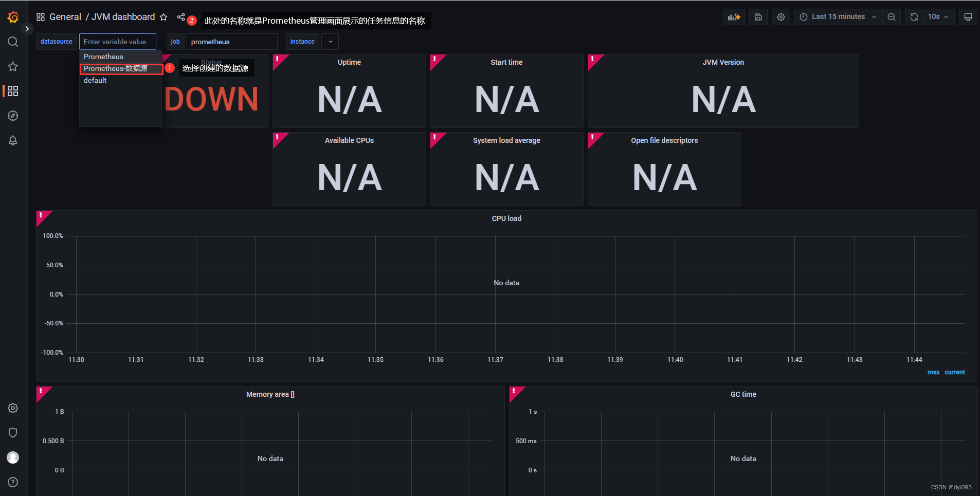Open dashboard settings gear in top bar
Viewport: 980px width, 496px height.
point(781,17)
